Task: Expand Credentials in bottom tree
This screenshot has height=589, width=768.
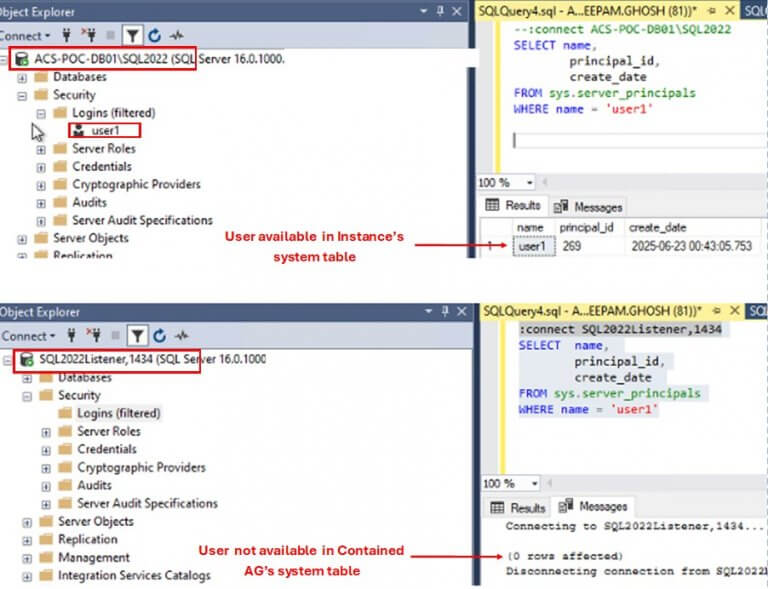Action: (46, 450)
